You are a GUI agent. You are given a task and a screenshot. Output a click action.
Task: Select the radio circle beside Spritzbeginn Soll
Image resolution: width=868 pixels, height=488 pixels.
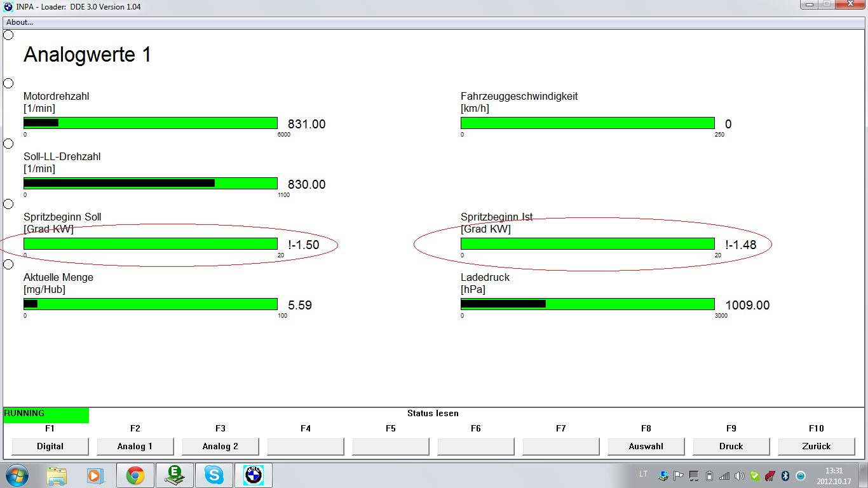[8, 204]
